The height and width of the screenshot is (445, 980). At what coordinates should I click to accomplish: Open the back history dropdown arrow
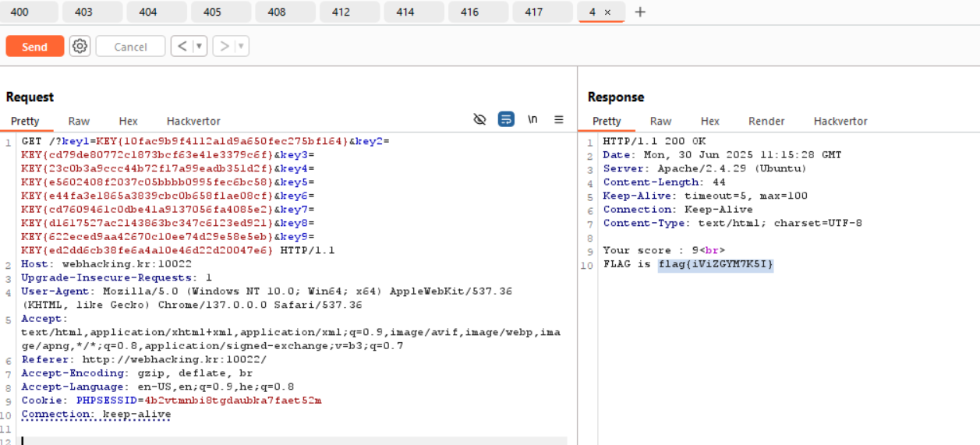click(200, 46)
